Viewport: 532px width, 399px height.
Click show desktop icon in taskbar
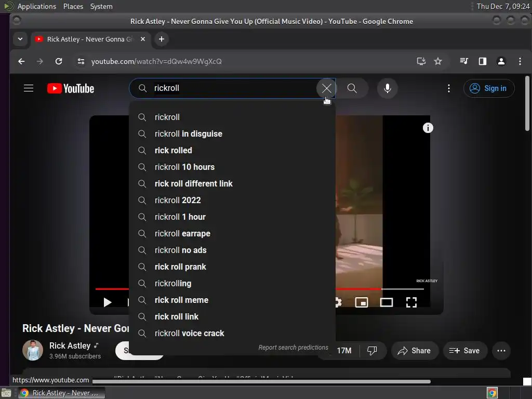click(6, 393)
